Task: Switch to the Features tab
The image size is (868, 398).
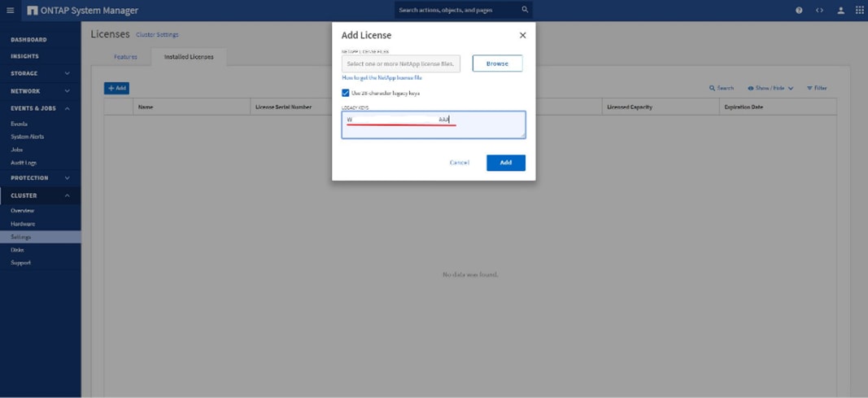Action: pos(125,57)
